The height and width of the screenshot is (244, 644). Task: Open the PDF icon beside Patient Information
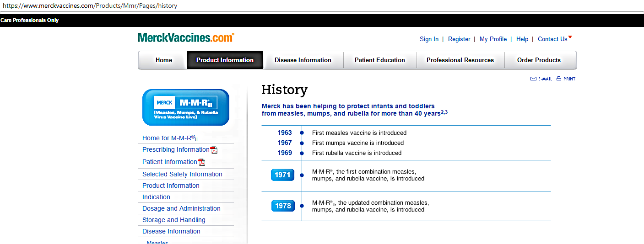click(x=201, y=162)
